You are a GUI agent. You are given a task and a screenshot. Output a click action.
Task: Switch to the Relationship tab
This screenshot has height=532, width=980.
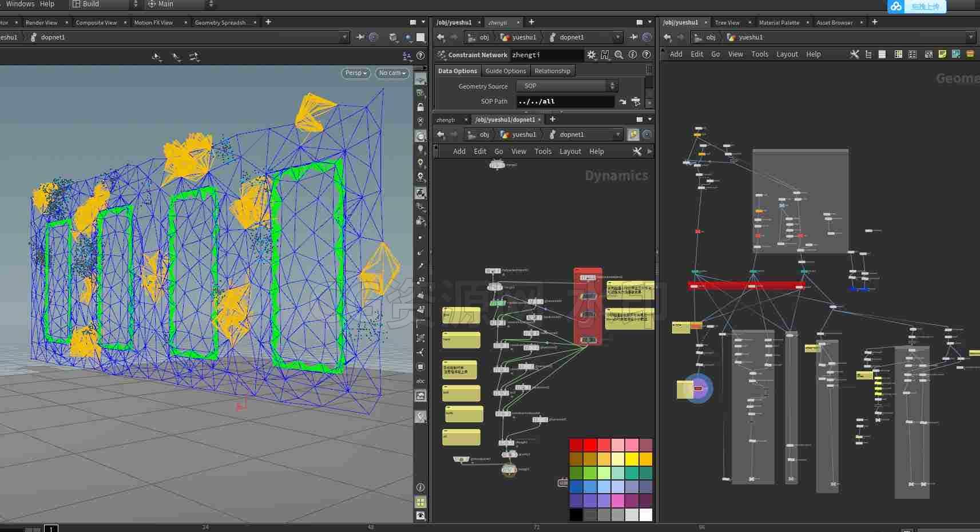pyautogui.click(x=553, y=71)
